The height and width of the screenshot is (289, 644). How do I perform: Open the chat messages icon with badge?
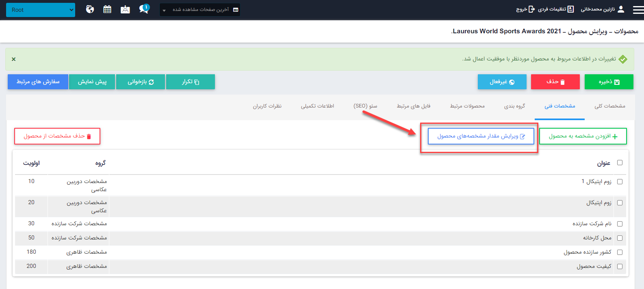click(x=144, y=9)
